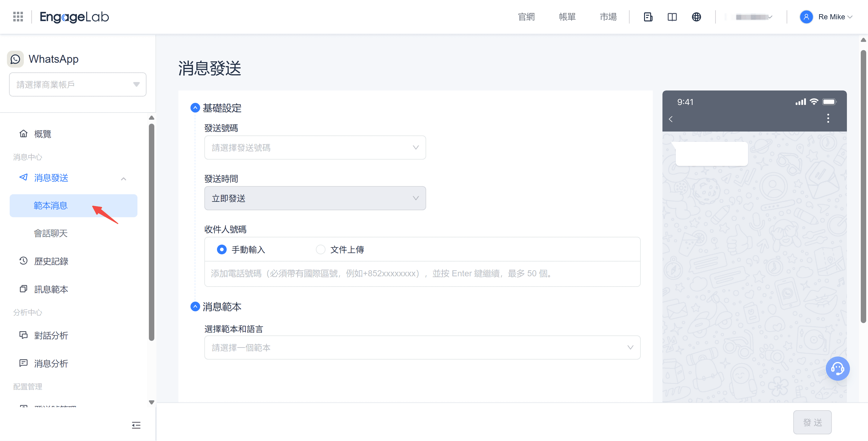Screen dimensions: 868x441
Task: Click the 配置管理 section label
Action: coord(28,387)
